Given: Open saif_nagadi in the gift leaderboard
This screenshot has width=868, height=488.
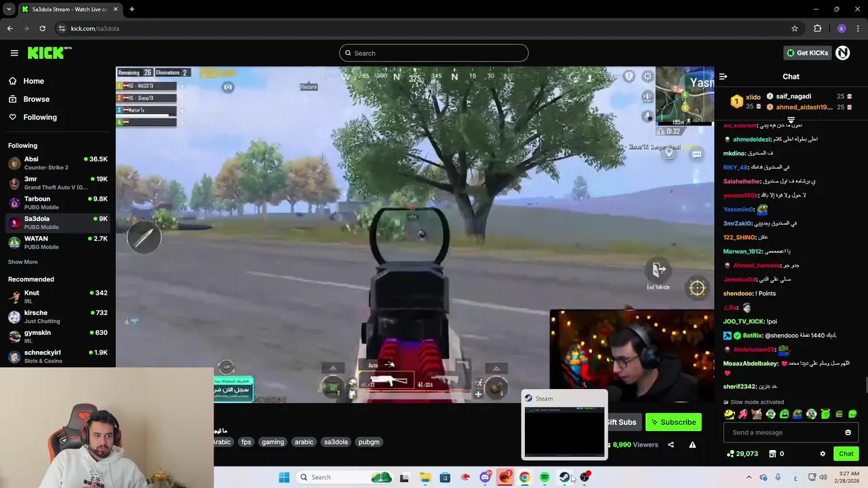Looking at the screenshot, I should [793, 96].
